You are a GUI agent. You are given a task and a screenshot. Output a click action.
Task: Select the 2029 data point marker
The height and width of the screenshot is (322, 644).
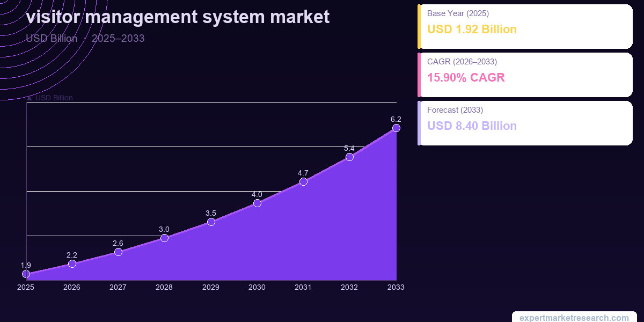[211, 222]
